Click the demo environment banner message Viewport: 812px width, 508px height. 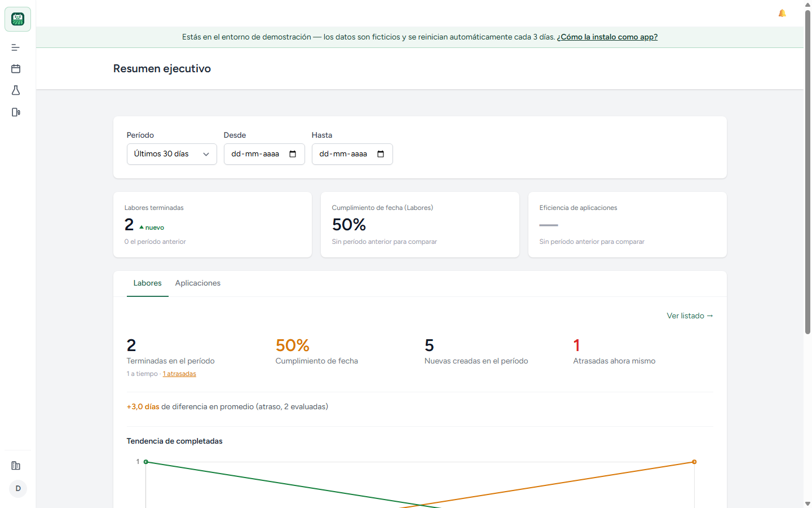[x=369, y=37]
